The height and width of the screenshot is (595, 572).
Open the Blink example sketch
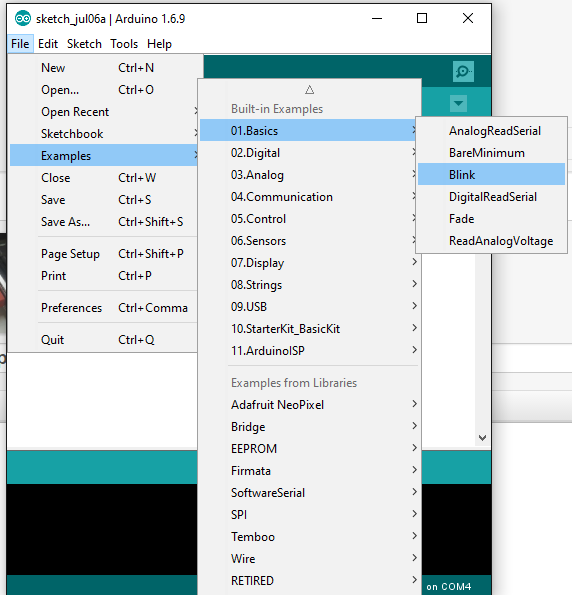[492, 174]
